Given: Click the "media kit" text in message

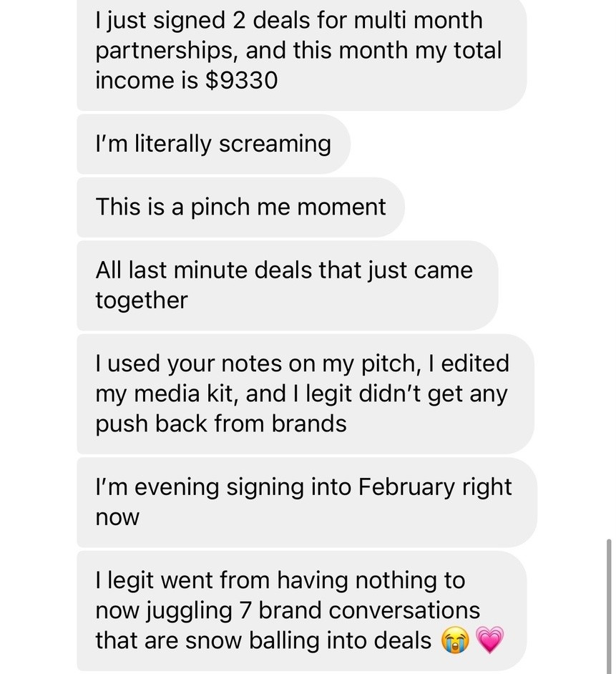Looking at the screenshot, I should click(x=186, y=394).
